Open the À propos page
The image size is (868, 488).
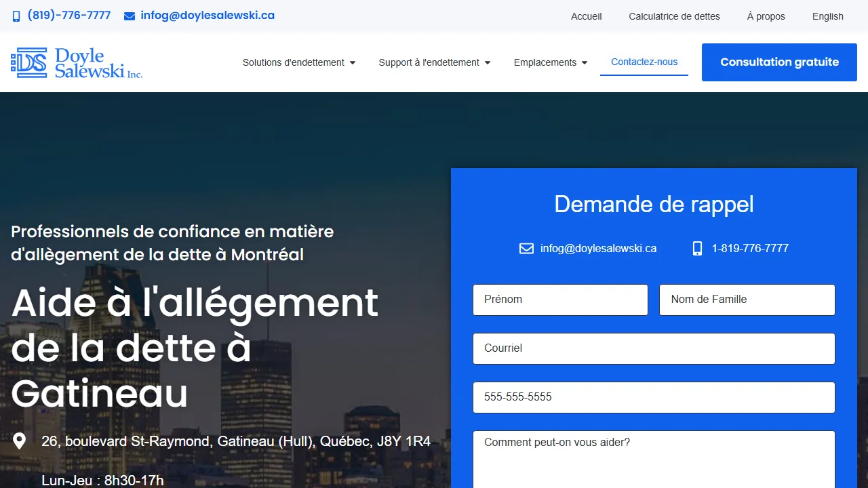click(766, 16)
